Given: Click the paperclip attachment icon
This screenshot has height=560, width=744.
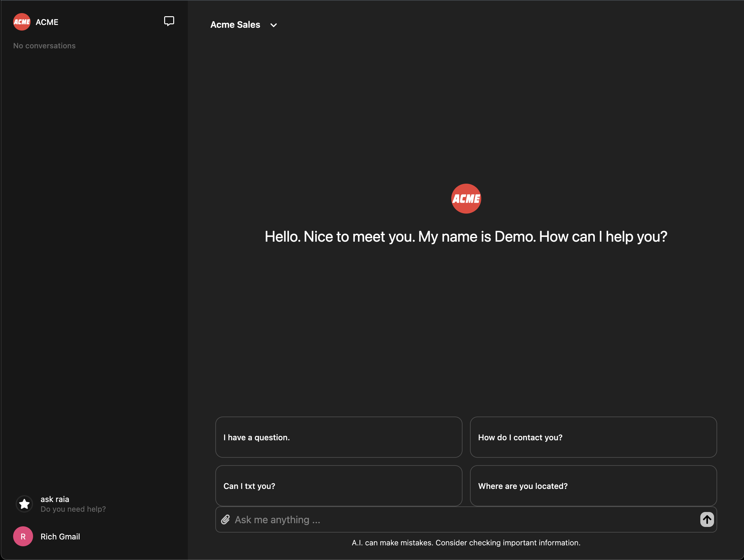Looking at the screenshot, I should click(225, 520).
